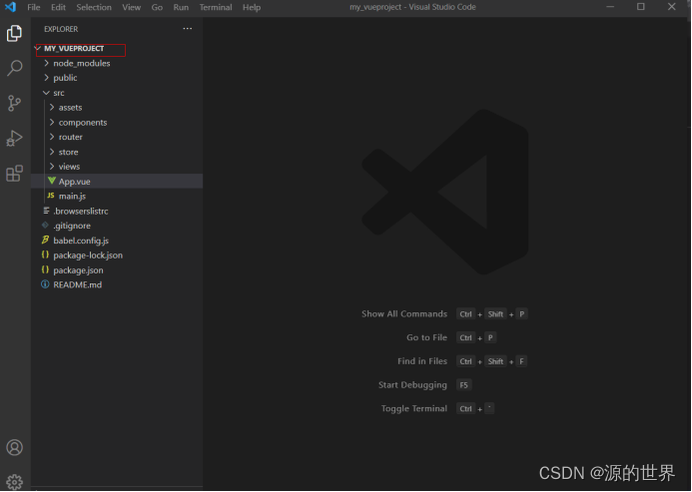Click the VS Code logo in title bar
692x492 pixels.
pos(10,7)
